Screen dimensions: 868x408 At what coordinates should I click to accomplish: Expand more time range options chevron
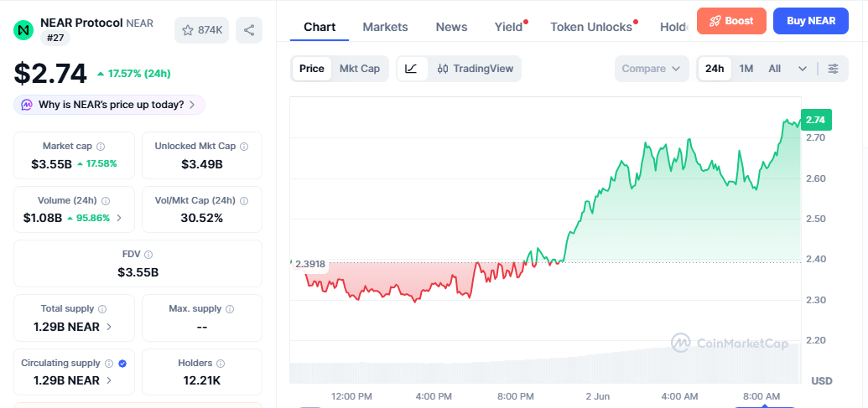tap(803, 69)
